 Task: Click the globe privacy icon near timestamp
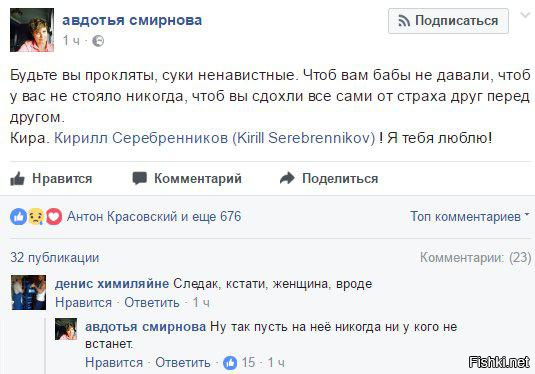tap(98, 41)
